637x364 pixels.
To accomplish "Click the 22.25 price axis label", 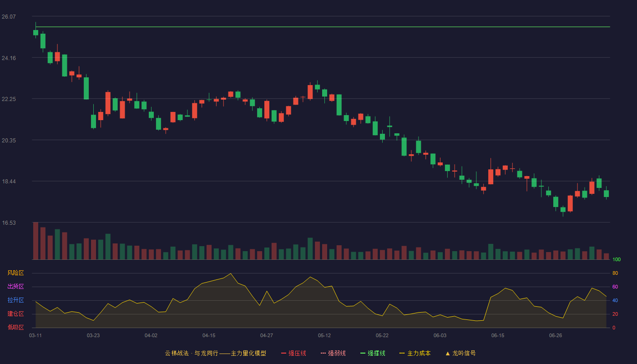I will point(9,99).
